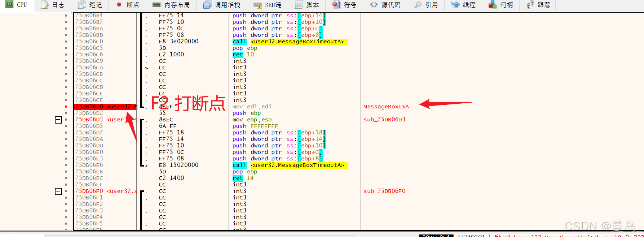Select the int3 instruction at 75DB06EF
Viewport: 644px width, 237px height.
(x=239, y=185)
